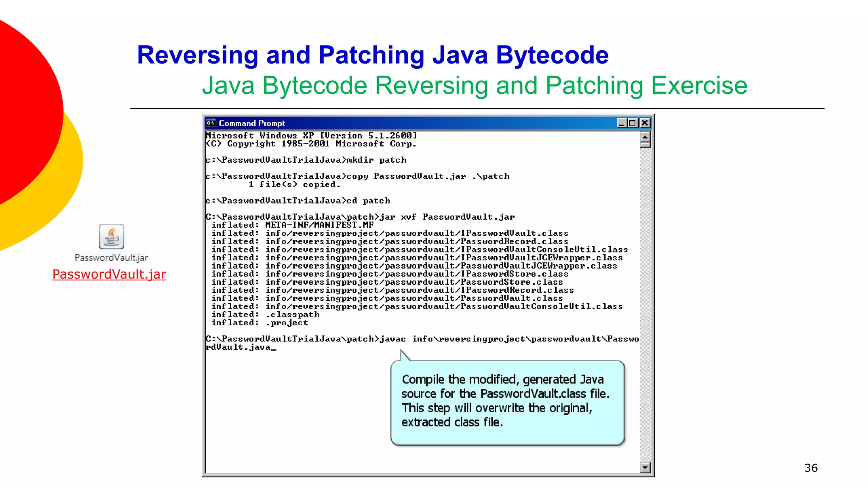Click the PasswordVault.jar Java file icon
The image size is (868, 488).
point(111,236)
